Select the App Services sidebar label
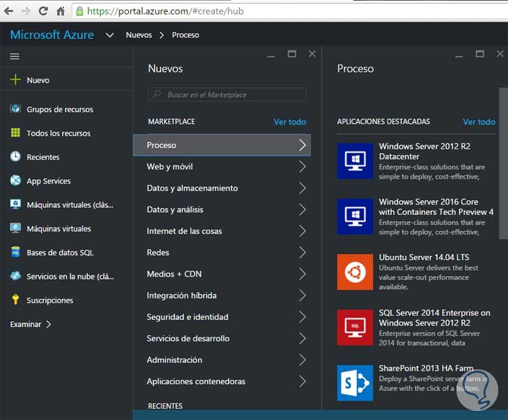The width and height of the screenshot is (508, 420). coord(49,181)
